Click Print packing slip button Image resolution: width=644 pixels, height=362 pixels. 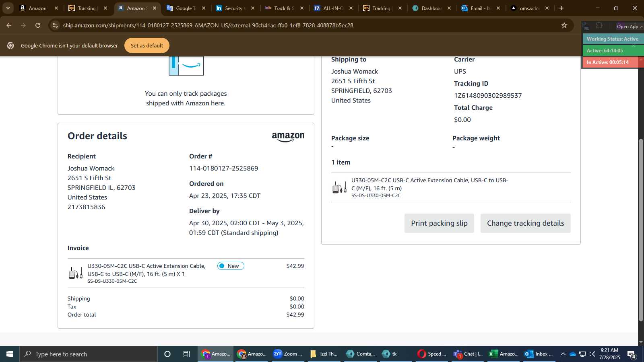point(439,223)
